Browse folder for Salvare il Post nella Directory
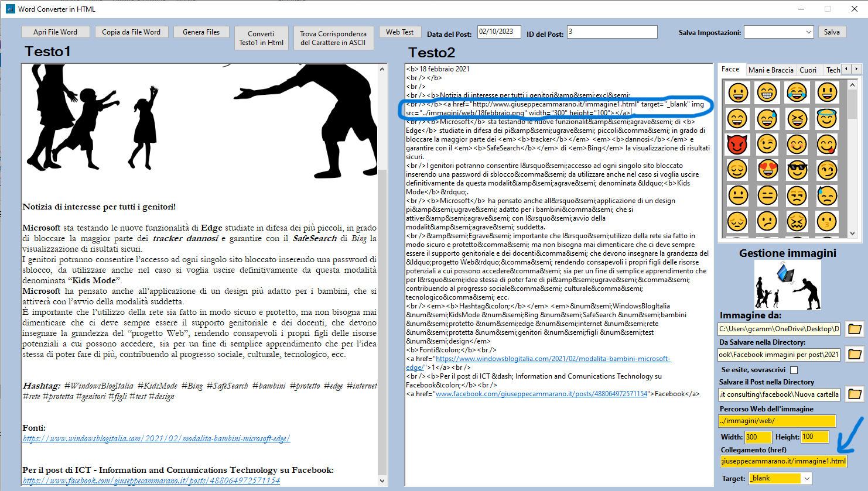Viewport: 868px width, 491px height. click(855, 394)
